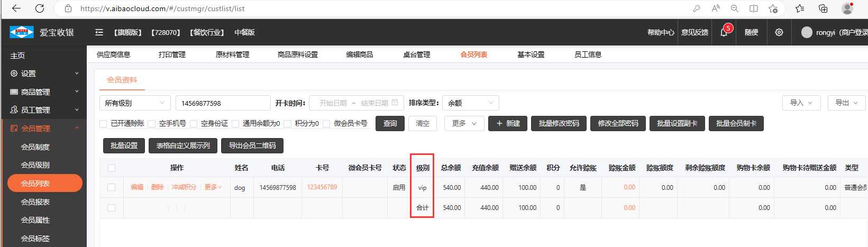
Task: Tick the 已开通赊账 checkbox
Action: 103,124
